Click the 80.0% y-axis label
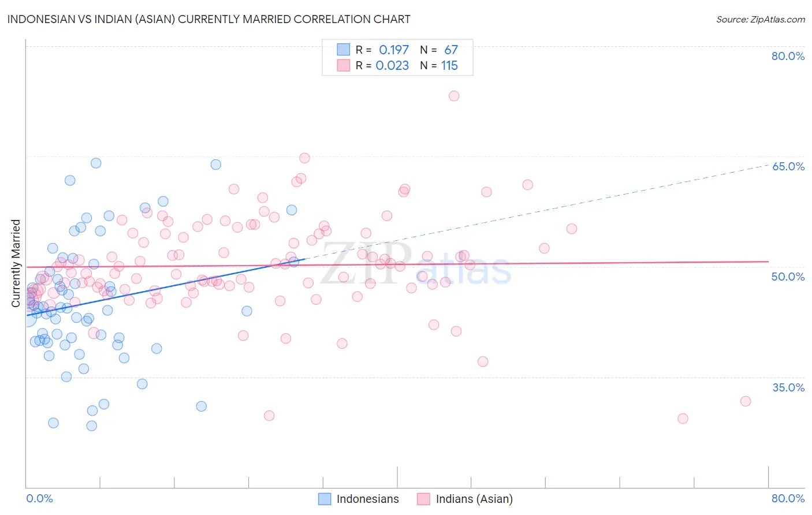The image size is (812, 515). [788, 56]
